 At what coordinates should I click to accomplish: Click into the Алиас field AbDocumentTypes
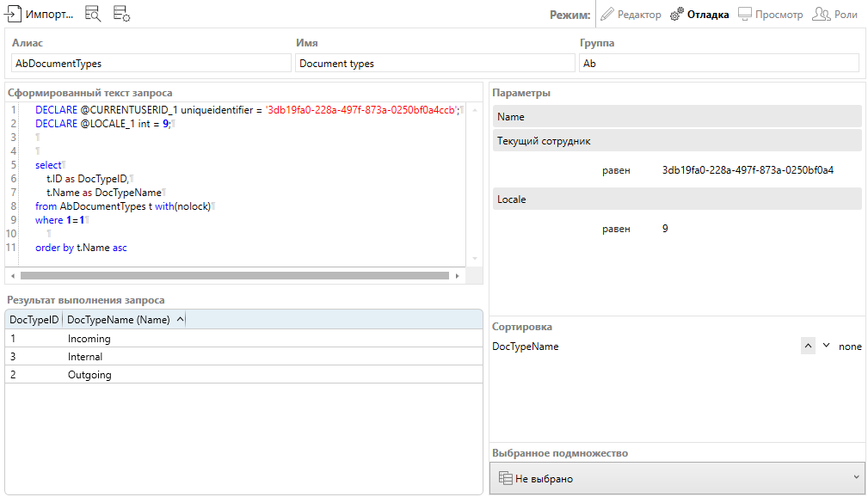pos(151,63)
